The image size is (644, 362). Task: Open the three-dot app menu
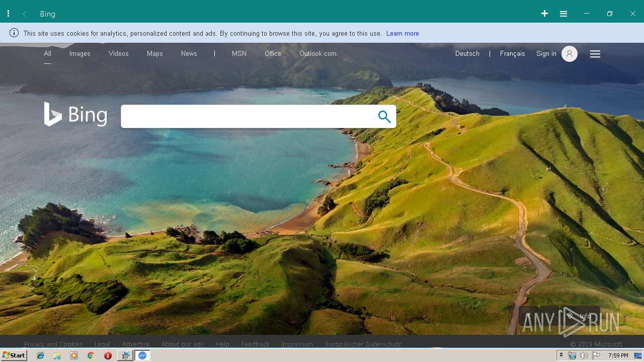pyautogui.click(x=9, y=14)
